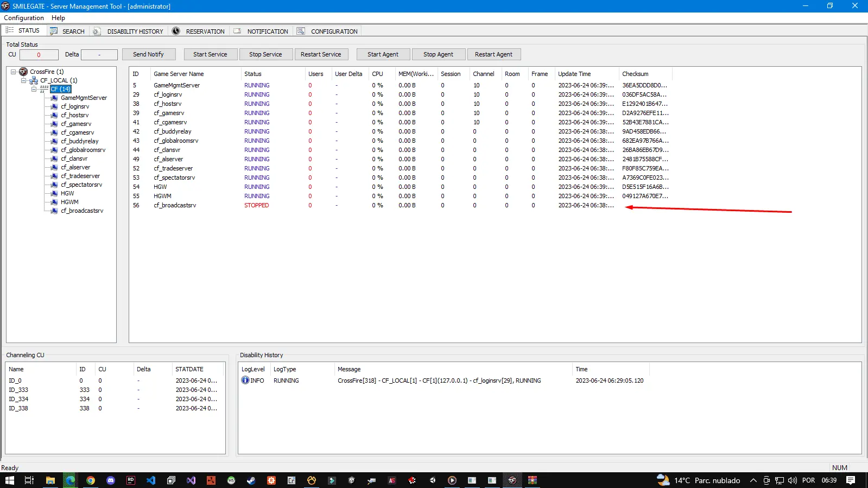Switch to the NOTIFICATION tab

point(262,31)
